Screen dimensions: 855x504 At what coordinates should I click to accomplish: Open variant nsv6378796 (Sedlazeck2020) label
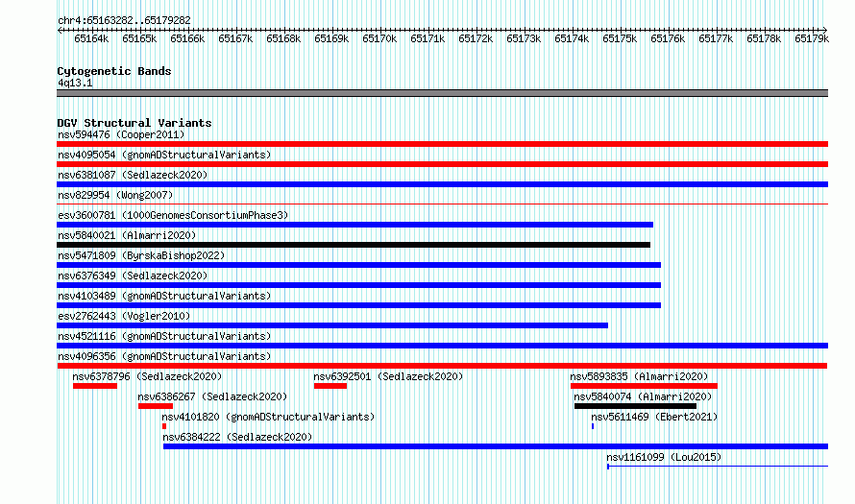coord(147,376)
